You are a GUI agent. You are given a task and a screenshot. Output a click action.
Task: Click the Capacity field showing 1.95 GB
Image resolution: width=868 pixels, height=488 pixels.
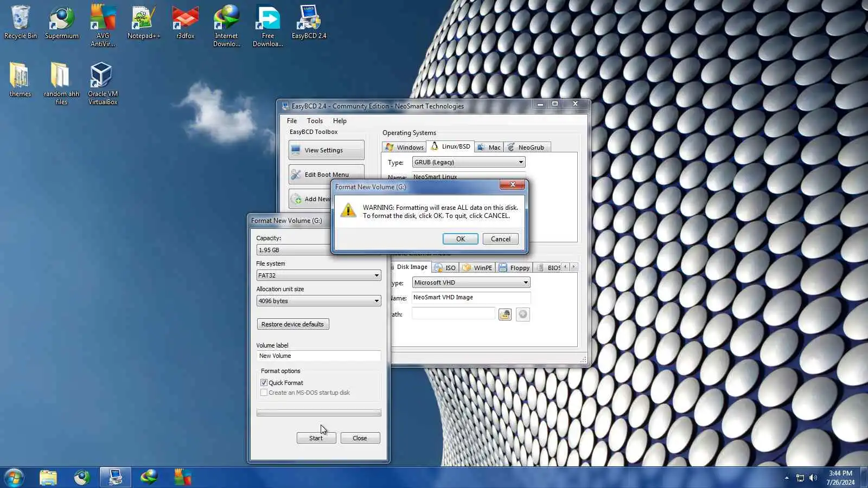(293, 250)
